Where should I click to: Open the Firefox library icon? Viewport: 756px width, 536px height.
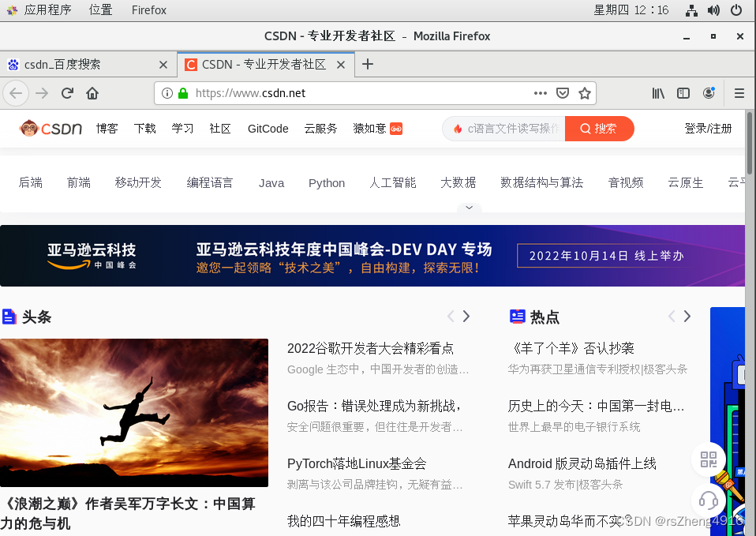(658, 93)
